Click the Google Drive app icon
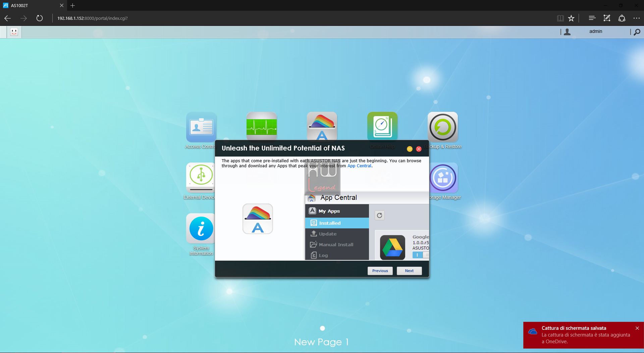Screen dimensions: 644x353 coord(392,247)
